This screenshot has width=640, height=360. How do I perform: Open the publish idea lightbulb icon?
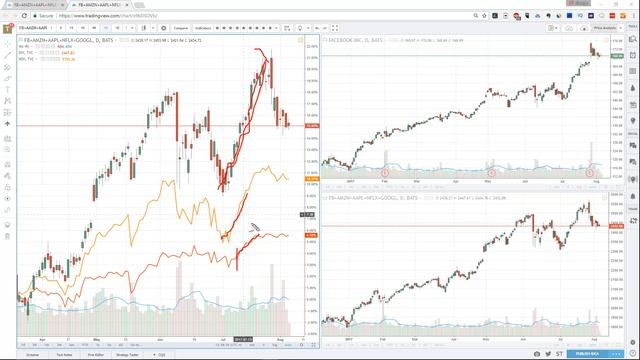point(300,28)
